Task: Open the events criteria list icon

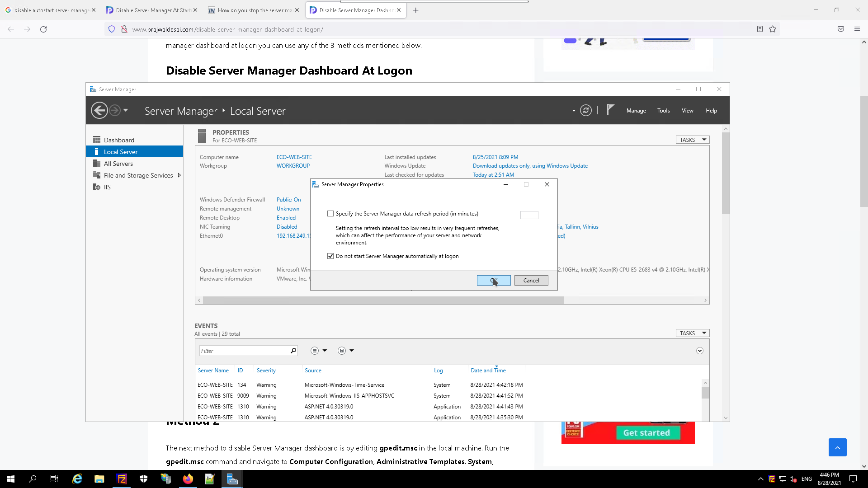Action: coord(315,351)
